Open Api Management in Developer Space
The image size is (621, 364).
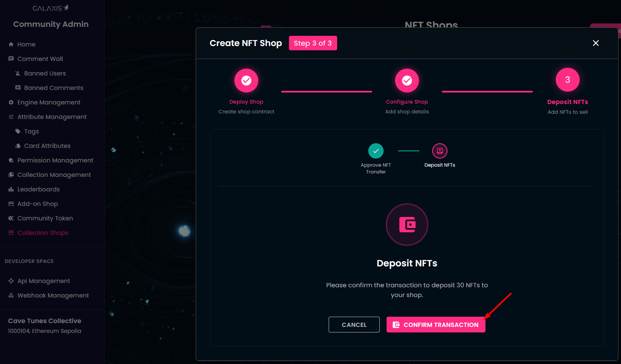43,281
